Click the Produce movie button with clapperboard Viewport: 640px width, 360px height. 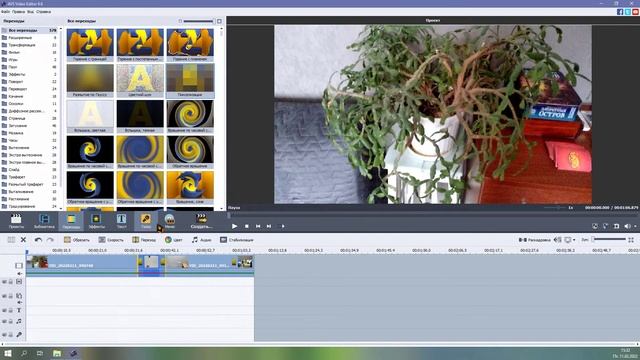click(201, 221)
